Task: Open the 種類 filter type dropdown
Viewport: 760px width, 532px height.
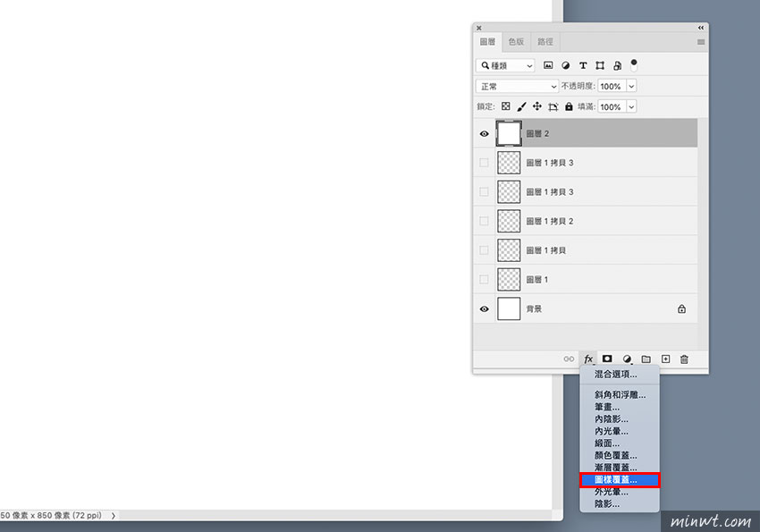Action: [x=505, y=65]
